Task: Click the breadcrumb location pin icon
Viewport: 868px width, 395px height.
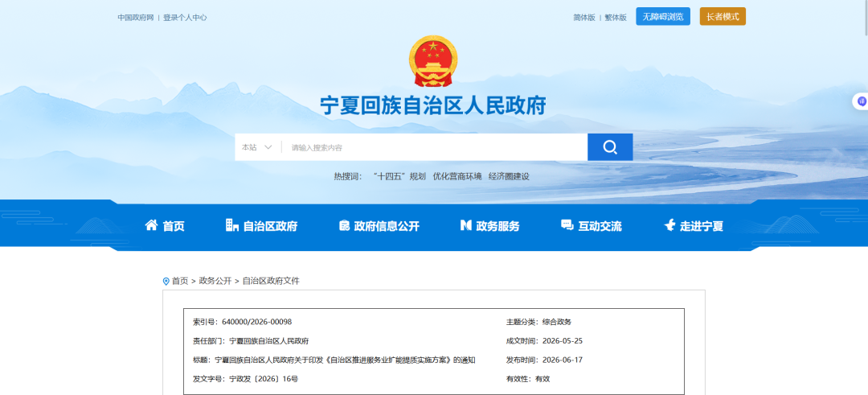Action: [x=166, y=282]
